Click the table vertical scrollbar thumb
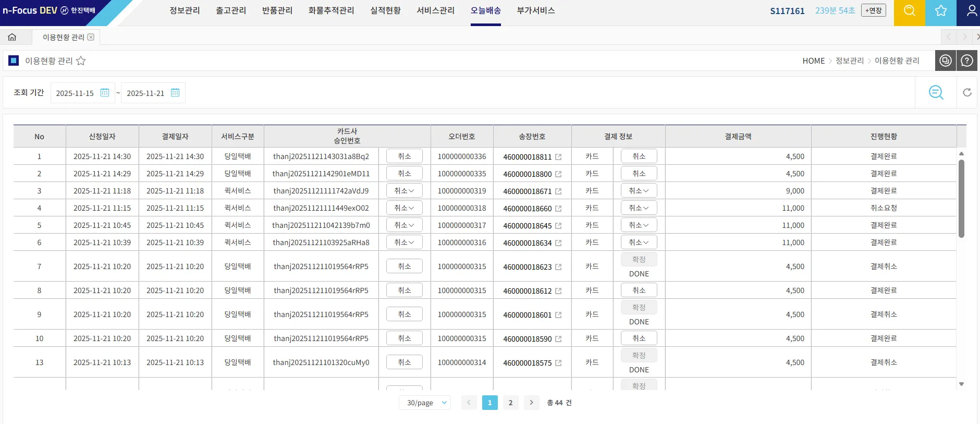Viewport: 980px width, 424px height. tap(961, 198)
